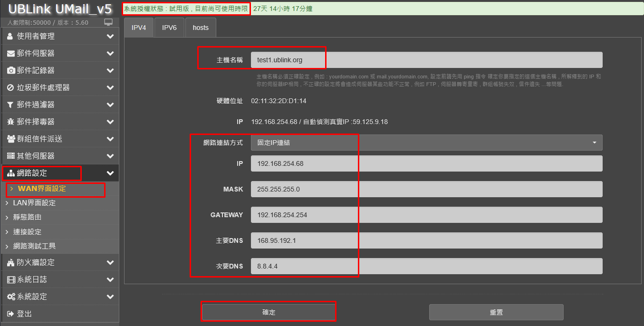644x326 pixels.
Task: Open the 網路連結方式 dropdown
Action: point(426,143)
